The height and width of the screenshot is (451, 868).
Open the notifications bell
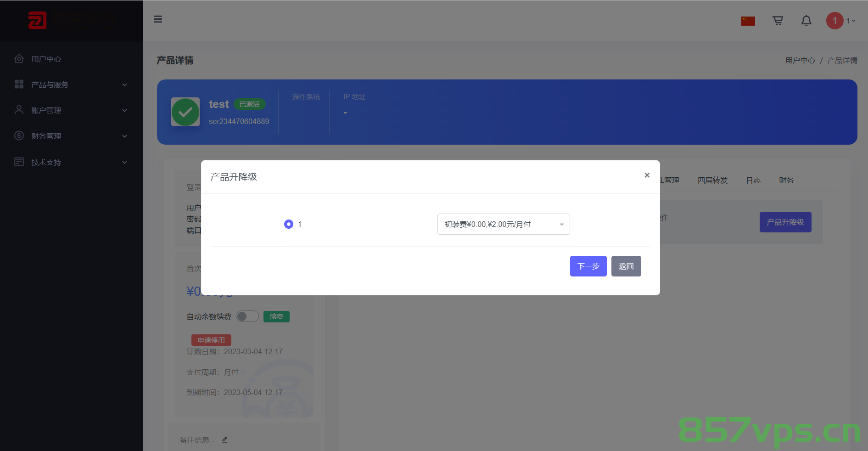click(x=806, y=21)
